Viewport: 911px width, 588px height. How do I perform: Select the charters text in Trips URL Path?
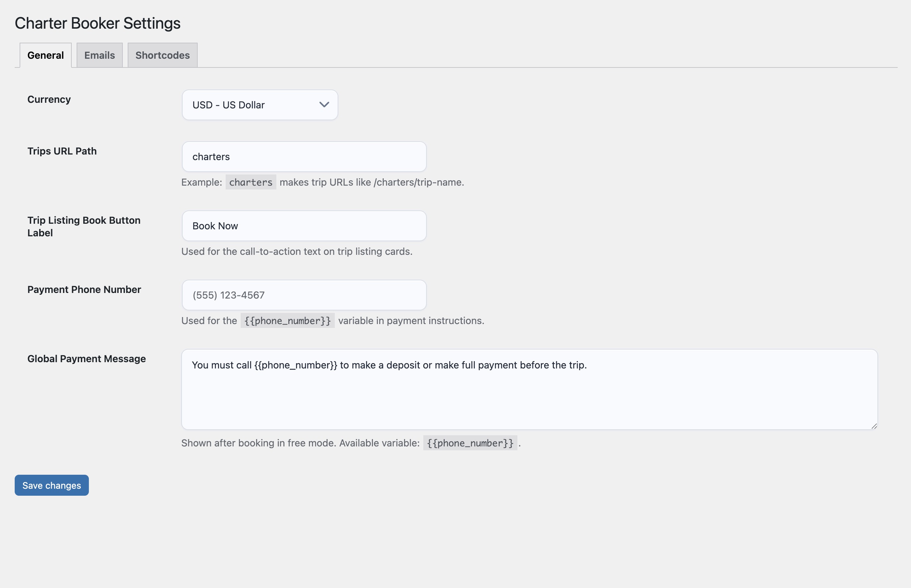click(x=211, y=156)
